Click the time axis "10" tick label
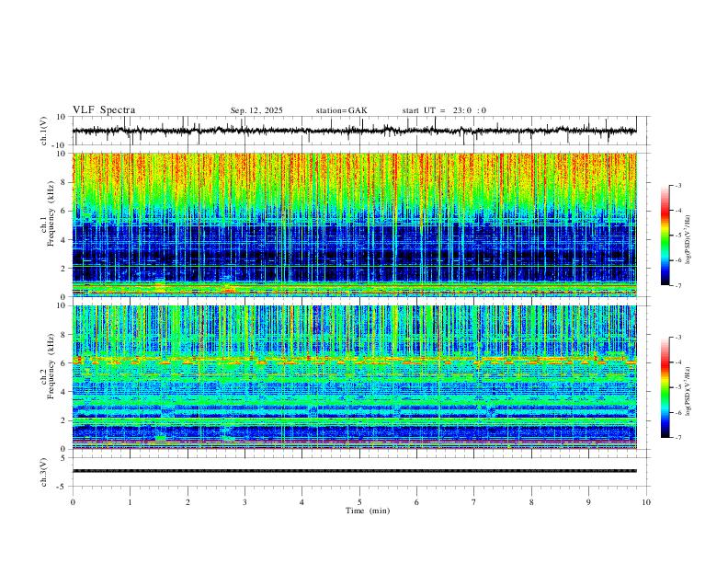 (x=646, y=502)
